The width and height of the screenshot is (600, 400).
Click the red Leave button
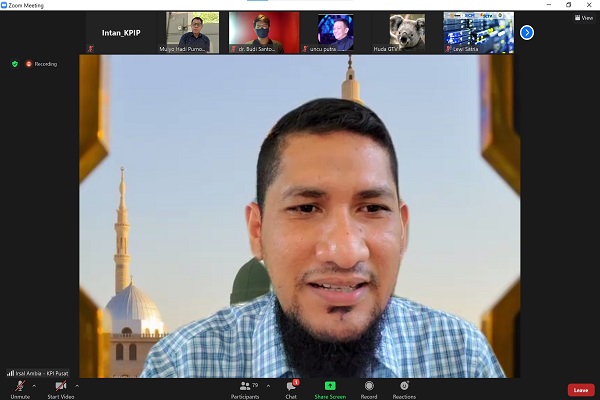580,390
